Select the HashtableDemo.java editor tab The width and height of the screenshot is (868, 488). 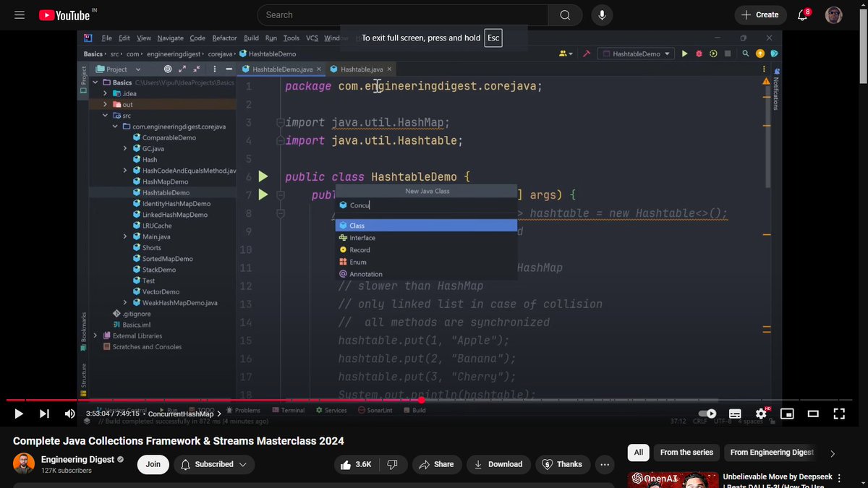pos(282,69)
